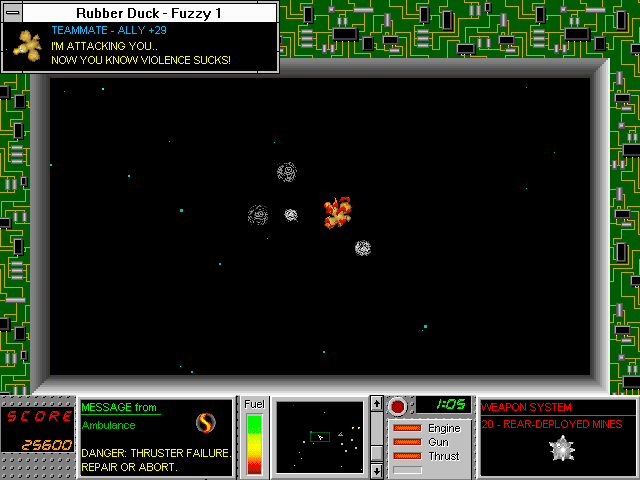Screen dimensions: 640x480
Task: Click the rear-deployed mine weapon icon
Action: (x=562, y=448)
